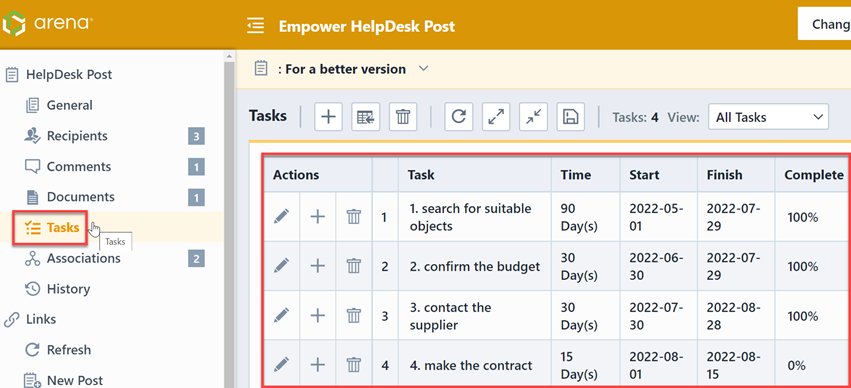Add a subtask under 'search for suitable objects' row
This screenshot has height=388, width=851.
[x=317, y=217]
